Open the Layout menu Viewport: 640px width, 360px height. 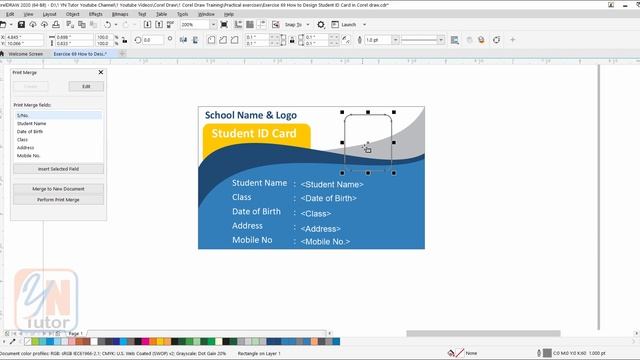(x=49, y=14)
